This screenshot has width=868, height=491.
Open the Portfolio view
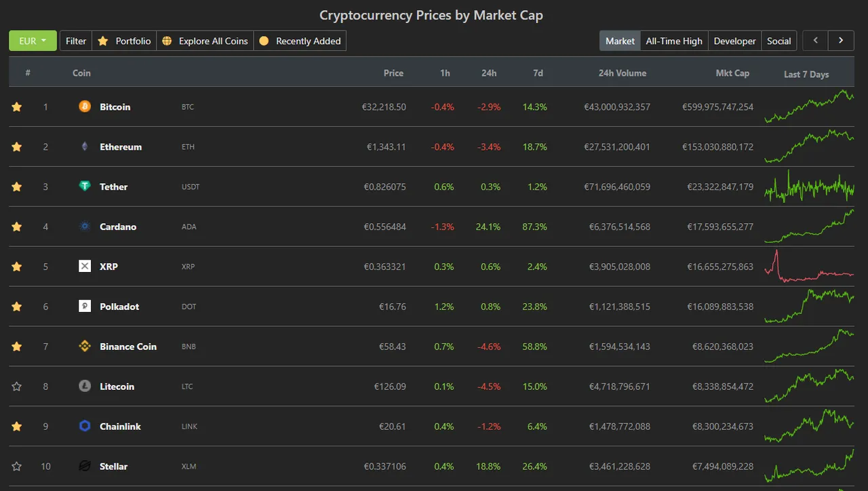125,41
